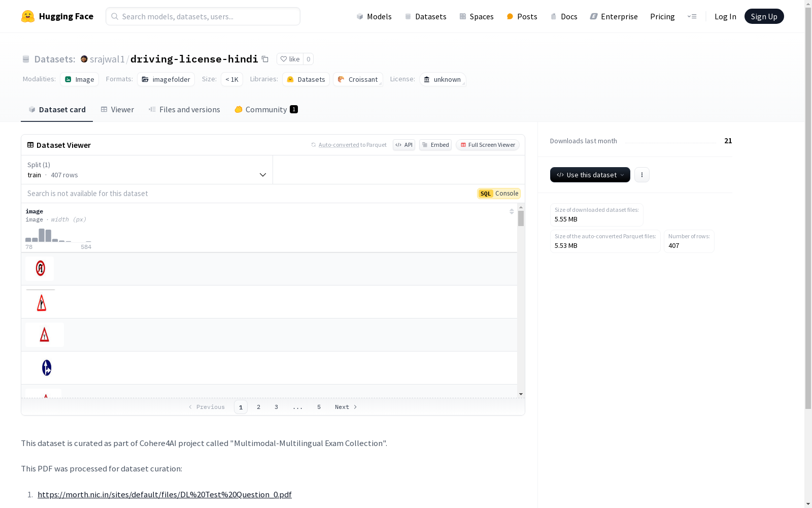This screenshot has width=812, height=508.
Task: Click the Hugging Face logo
Action: 57,16
